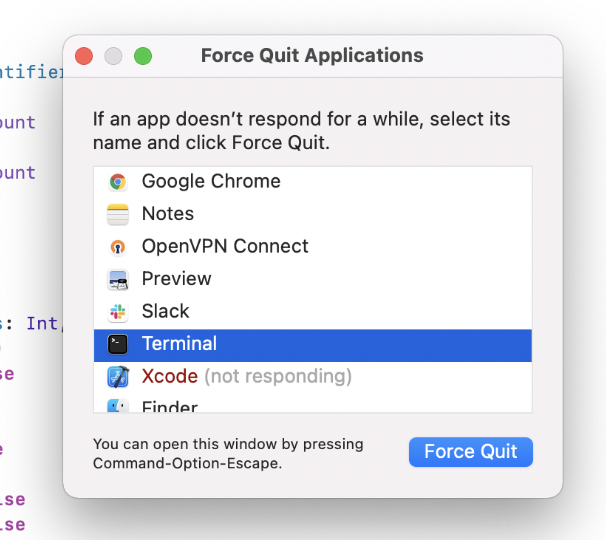Image resolution: width=606 pixels, height=540 pixels.
Task: Click the OpenVPN Connect icon
Action: pos(118,247)
